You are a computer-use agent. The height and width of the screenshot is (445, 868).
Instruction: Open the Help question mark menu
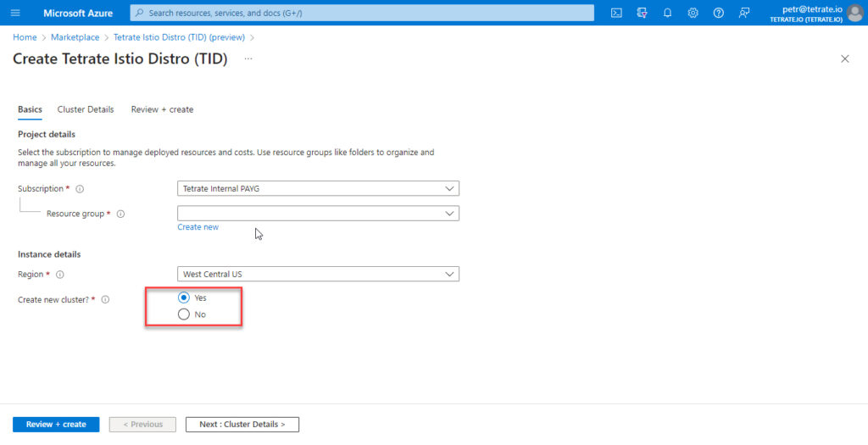click(719, 13)
